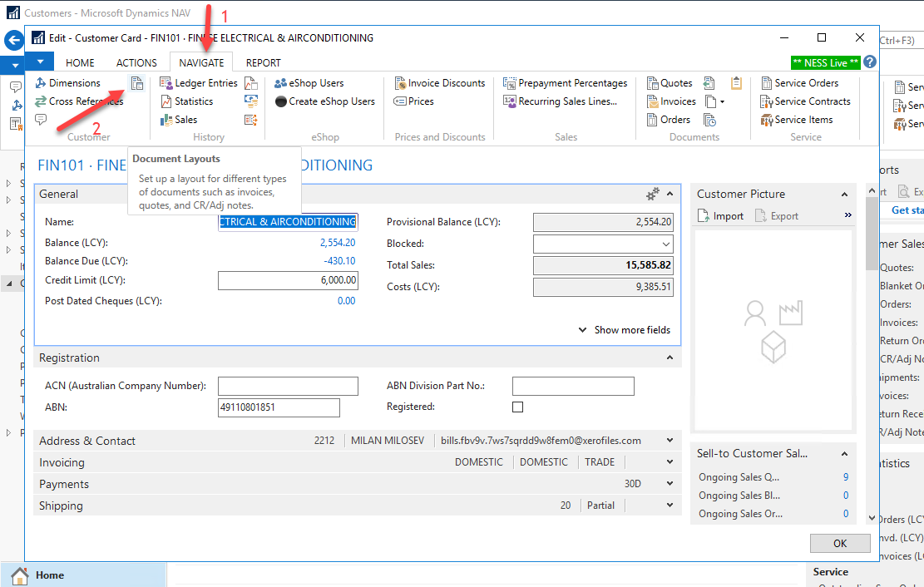Open Prices in Prices and Discounts
This screenshot has height=587, width=924.
pyautogui.click(x=413, y=101)
